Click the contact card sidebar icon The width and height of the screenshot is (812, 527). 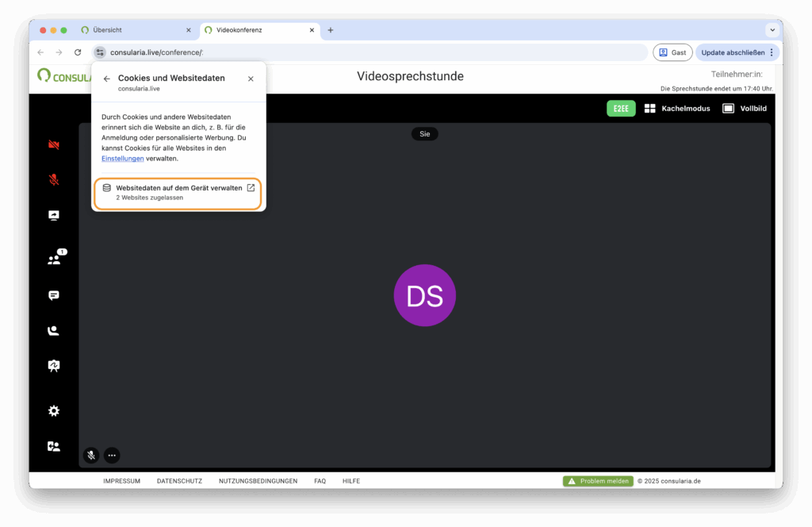click(x=54, y=446)
